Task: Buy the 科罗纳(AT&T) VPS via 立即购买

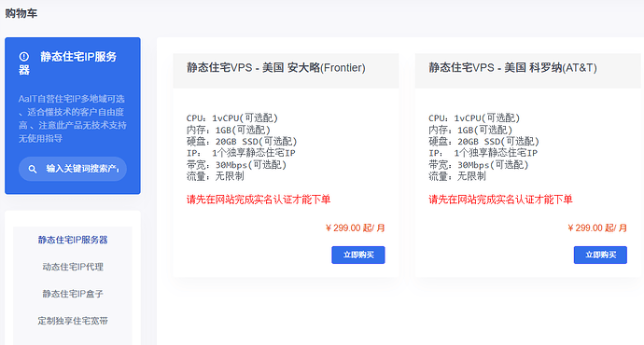Action: pyautogui.click(x=600, y=255)
